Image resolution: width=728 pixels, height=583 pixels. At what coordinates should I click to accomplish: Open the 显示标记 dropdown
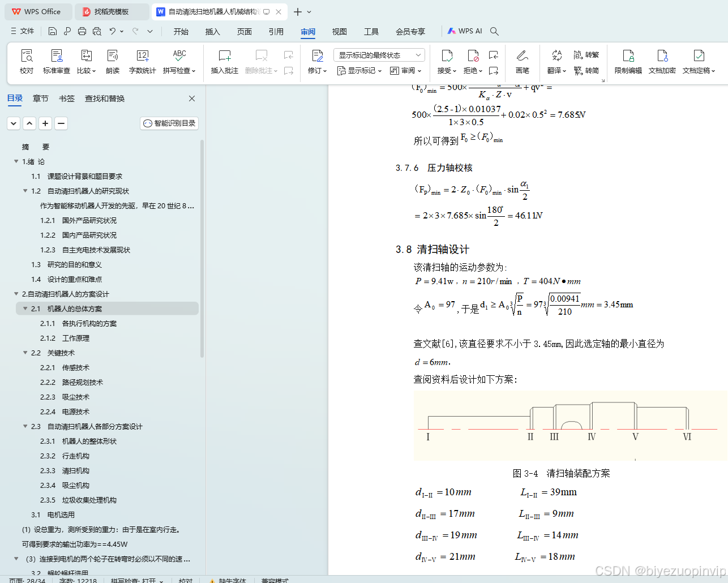coord(359,71)
